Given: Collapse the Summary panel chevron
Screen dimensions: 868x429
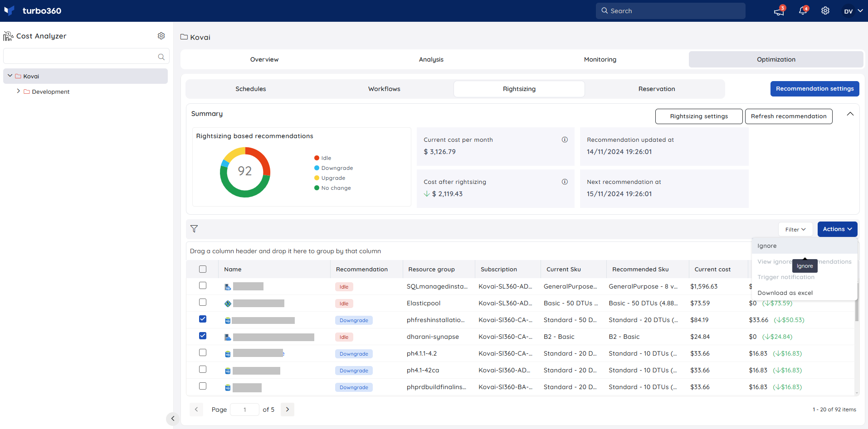Looking at the screenshot, I should coord(850,114).
